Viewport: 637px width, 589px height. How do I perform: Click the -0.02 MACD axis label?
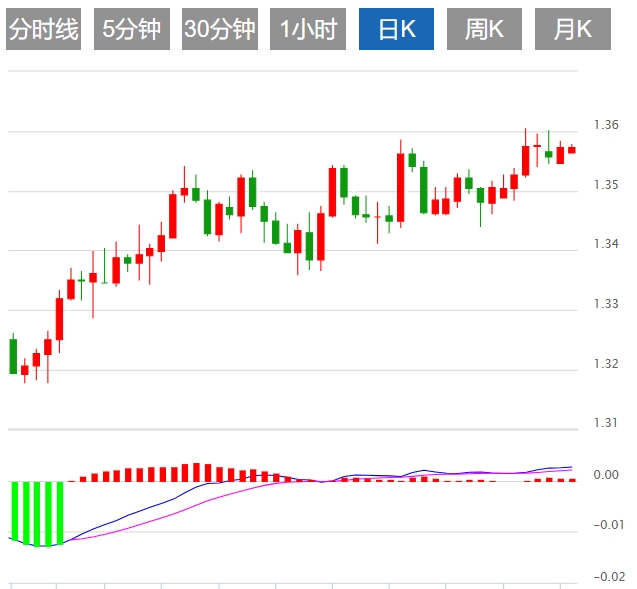point(609,577)
